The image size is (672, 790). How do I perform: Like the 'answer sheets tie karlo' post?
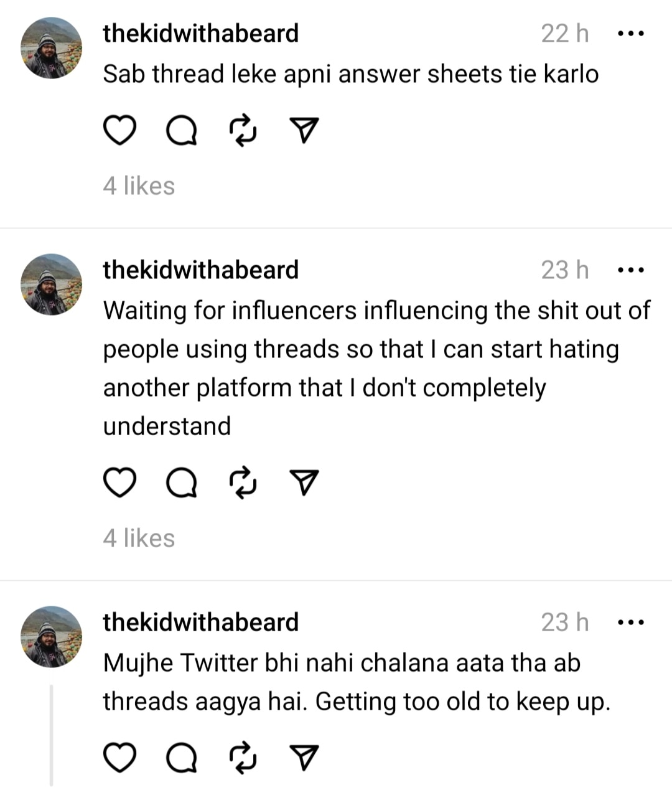coord(119,130)
